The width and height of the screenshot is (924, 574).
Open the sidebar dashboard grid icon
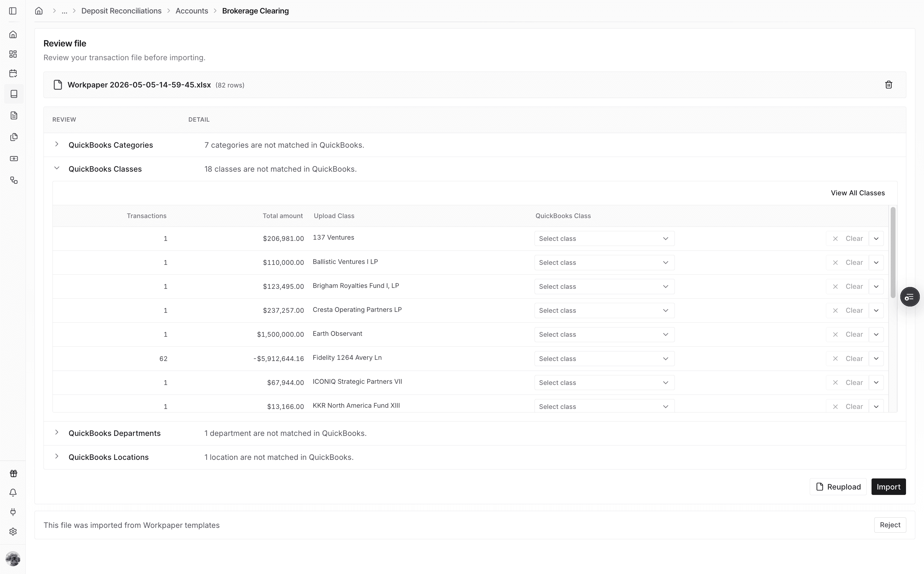[13, 54]
